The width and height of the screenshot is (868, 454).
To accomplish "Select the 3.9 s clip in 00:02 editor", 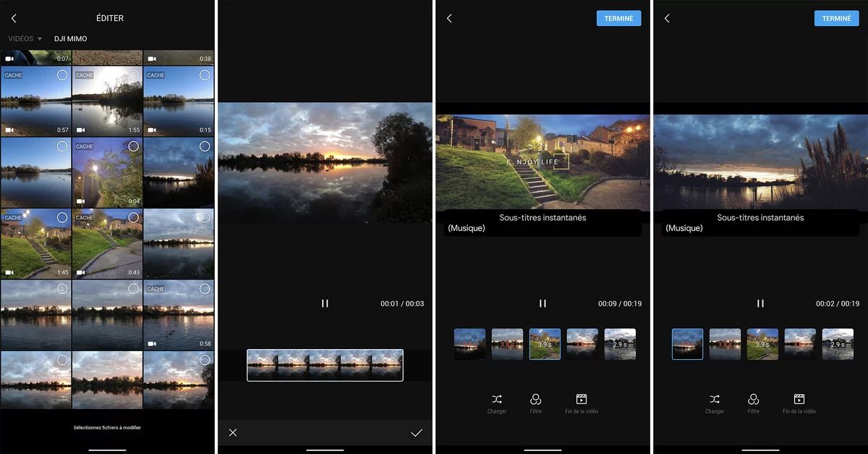I will 762,344.
